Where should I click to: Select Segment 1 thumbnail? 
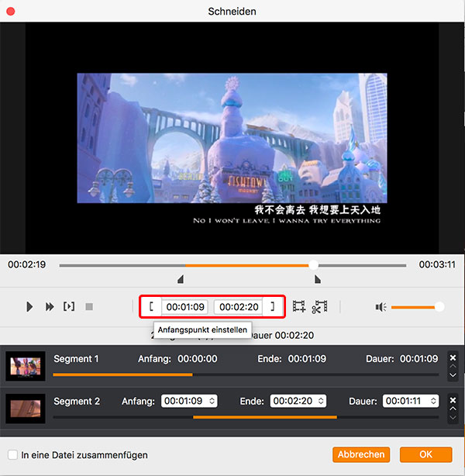pyautogui.click(x=26, y=366)
